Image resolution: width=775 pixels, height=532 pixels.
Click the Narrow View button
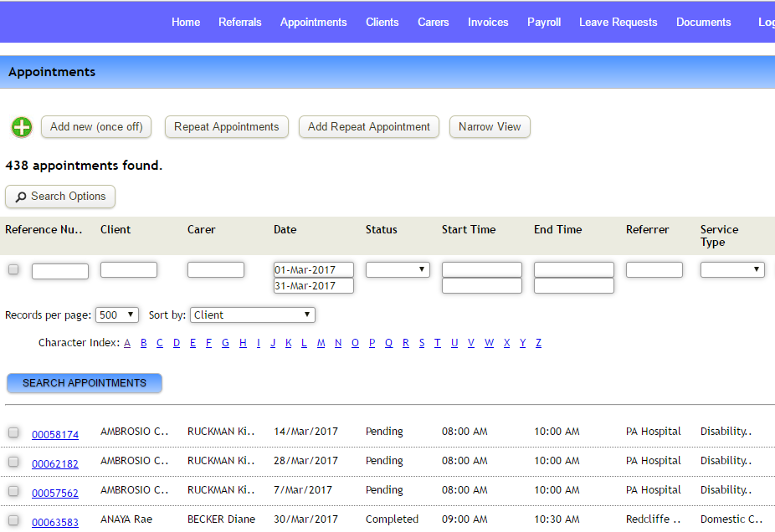[x=489, y=127]
